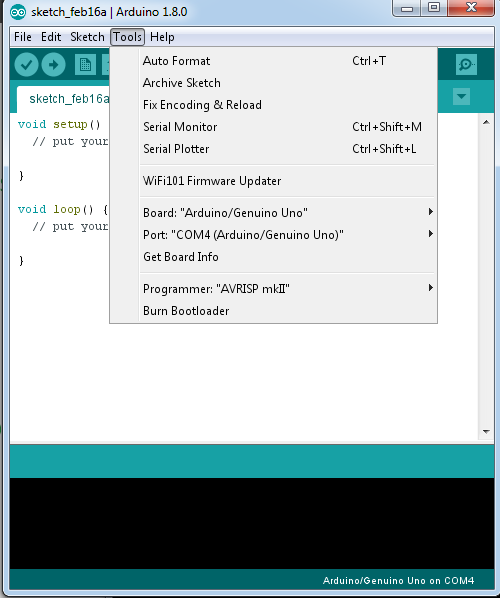The image size is (500, 598).
Task: Click the Verify checkmark icon
Action: pos(26,65)
